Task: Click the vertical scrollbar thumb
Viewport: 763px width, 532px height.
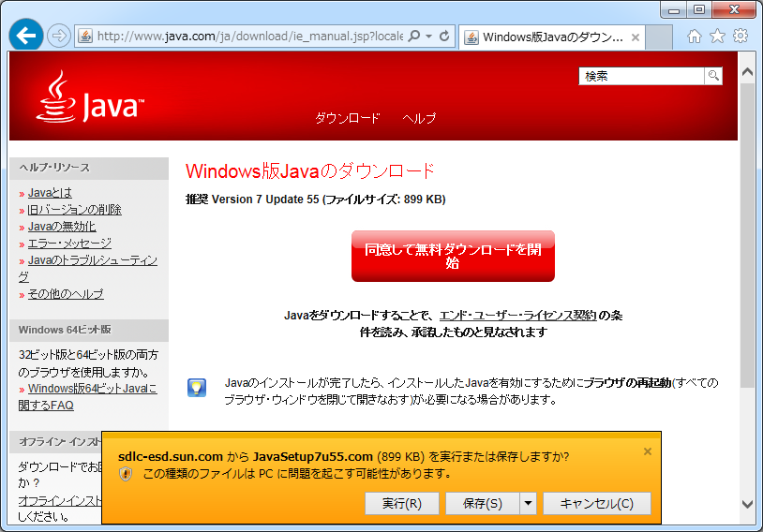Action: pos(747,235)
